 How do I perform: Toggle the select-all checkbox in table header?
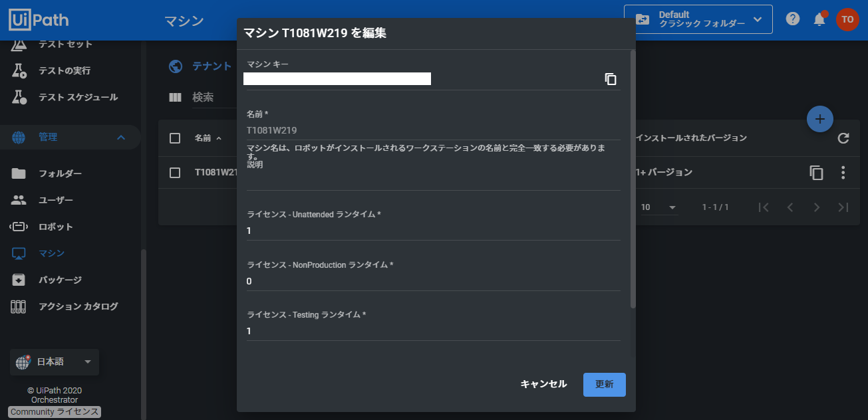[x=175, y=138]
